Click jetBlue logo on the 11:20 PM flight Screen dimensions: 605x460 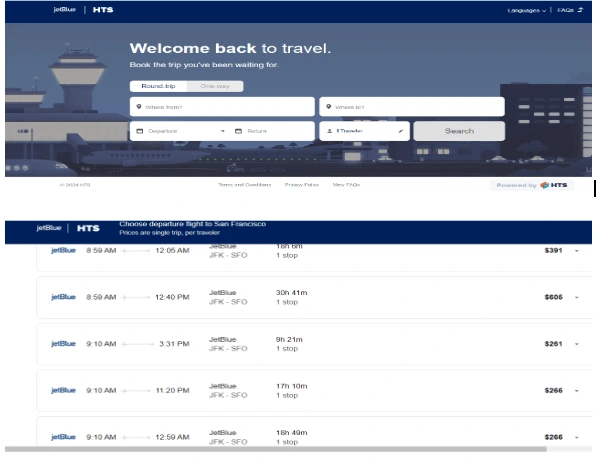[x=63, y=391]
